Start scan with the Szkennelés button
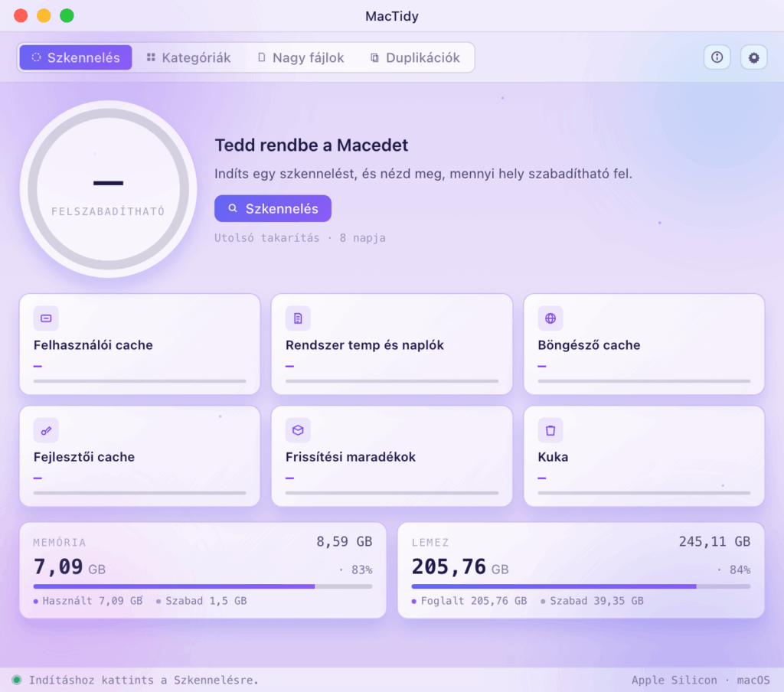This screenshot has height=692, width=784. pyautogui.click(x=273, y=208)
